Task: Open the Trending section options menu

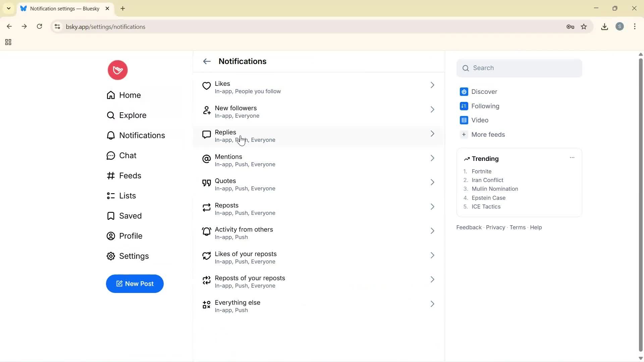Action: click(x=572, y=157)
